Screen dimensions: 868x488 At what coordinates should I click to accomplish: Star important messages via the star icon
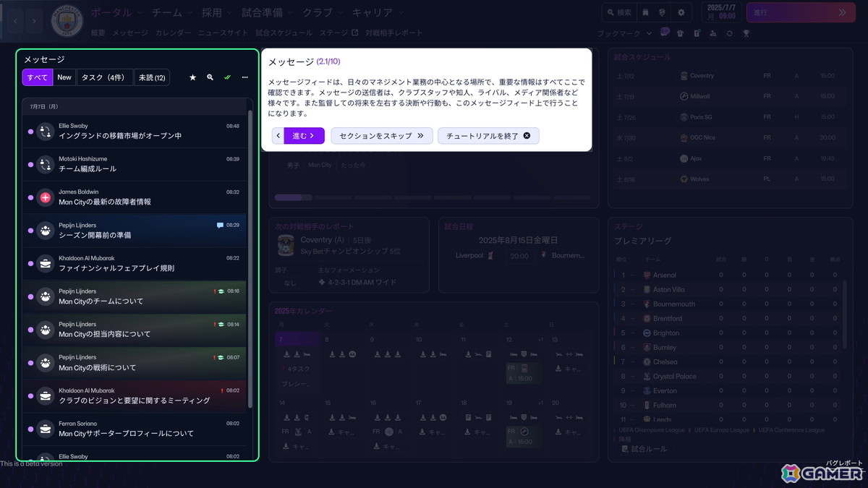192,77
